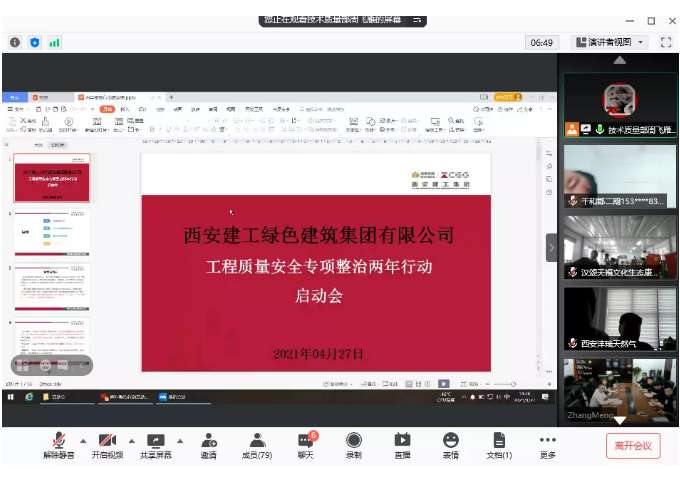Switch to slide sorter view icon in status bar
This screenshot has width=680, height=479.
[x=418, y=384]
